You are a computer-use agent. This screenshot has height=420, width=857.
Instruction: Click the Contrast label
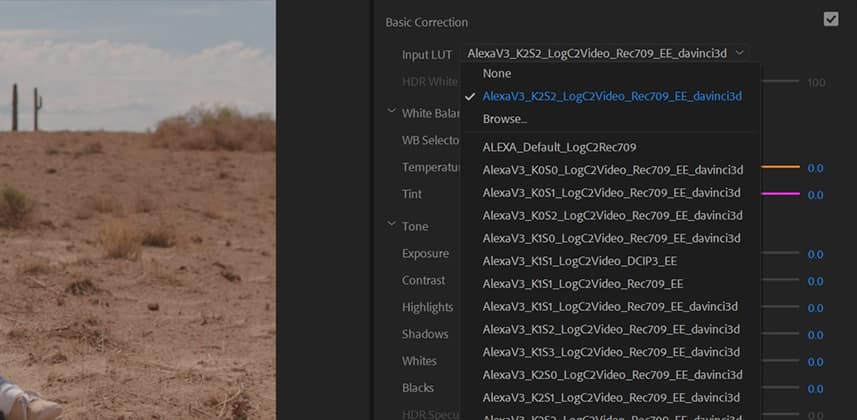point(424,281)
